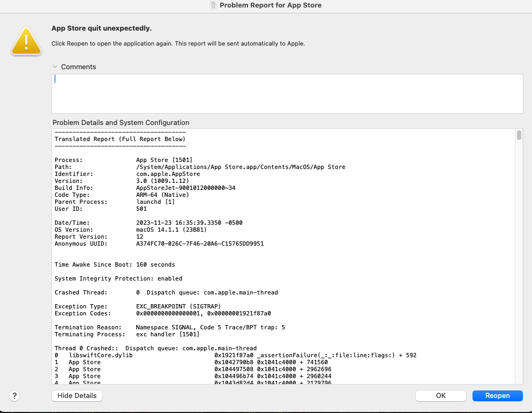532x413 pixels.
Task: Collapse the Comments disclosure chevron
Action: pyautogui.click(x=55, y=67)
